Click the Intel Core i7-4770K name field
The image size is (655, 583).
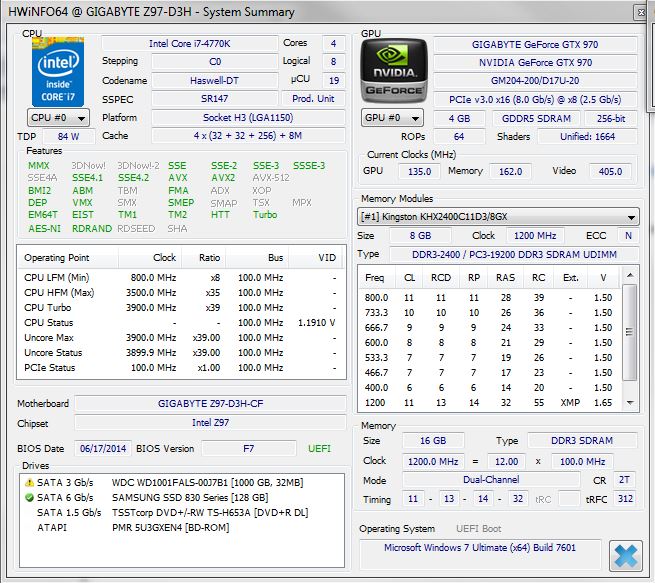190,43
